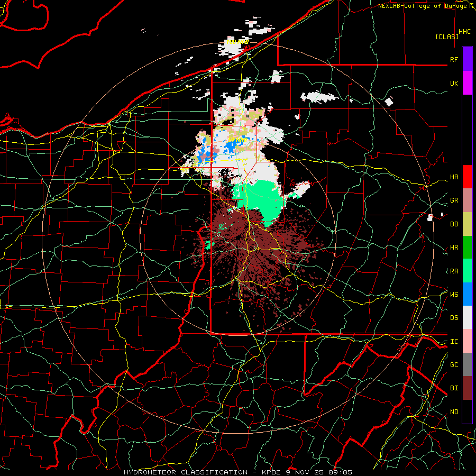Click the 'BD' legend label
Viewport: 476px width, 476px height.
[454, 224]
